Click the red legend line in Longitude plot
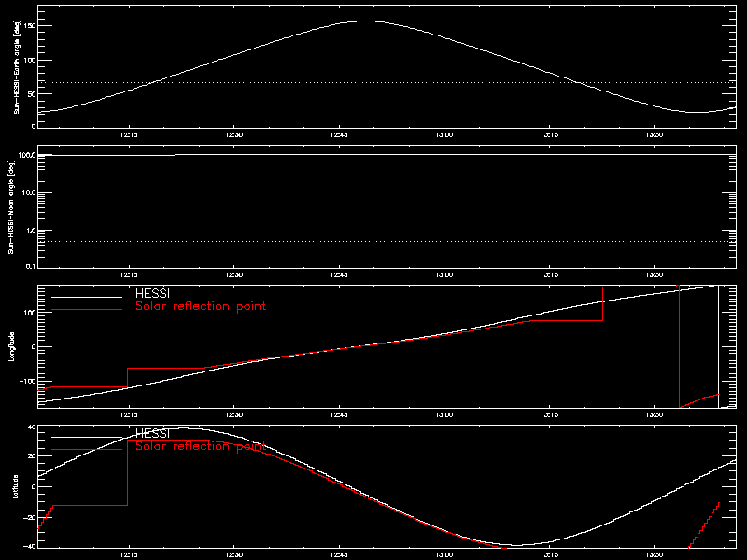 click(87, 310)
